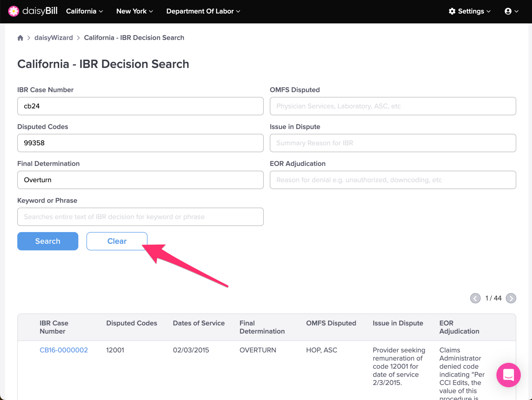Click the Clear button
Viewport: 532px width, 400px height.
coord(117,241)
